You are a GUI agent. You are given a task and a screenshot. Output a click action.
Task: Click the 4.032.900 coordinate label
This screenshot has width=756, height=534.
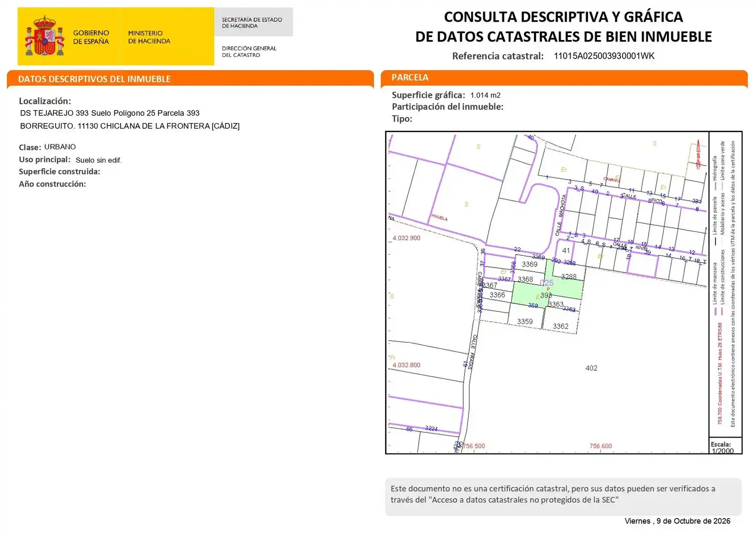406,238
